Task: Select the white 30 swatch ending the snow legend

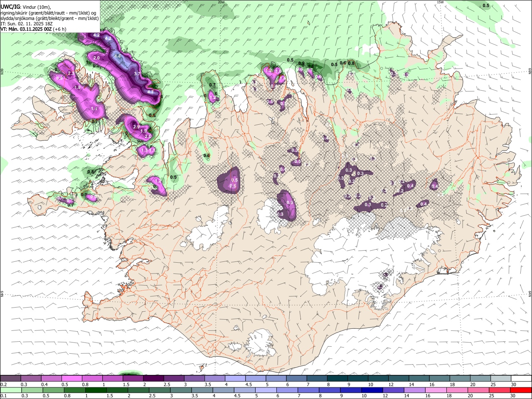Action: [521, 379]
